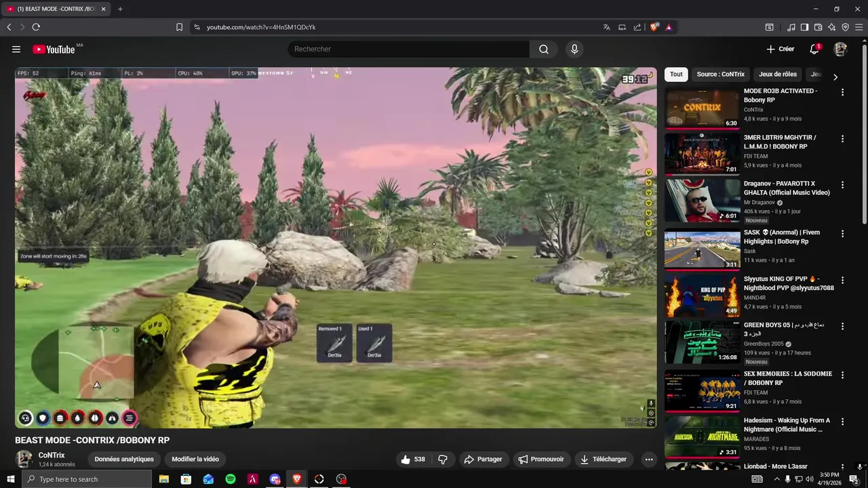Share this page from the address bar
The width and height of the screenshot is (868, 488).
(637, 27)
